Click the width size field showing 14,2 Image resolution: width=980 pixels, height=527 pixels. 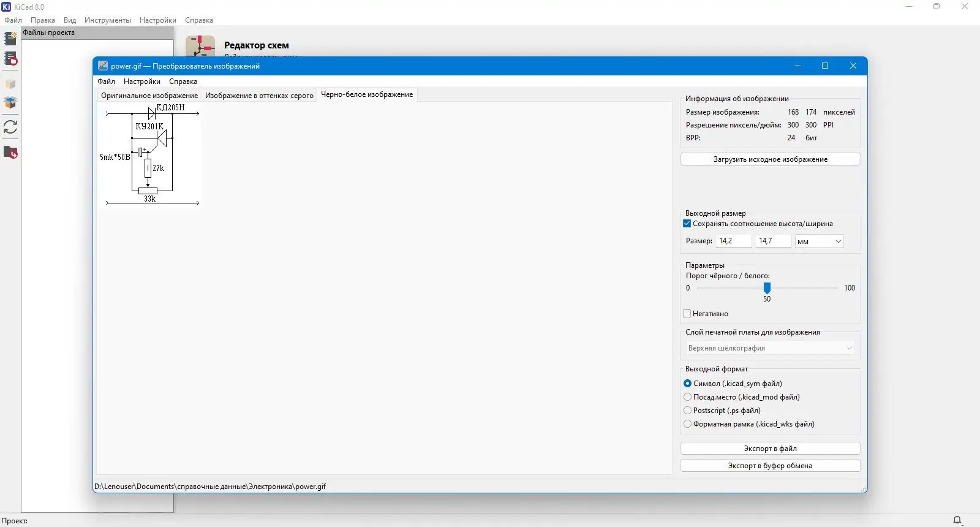point(734,241)
